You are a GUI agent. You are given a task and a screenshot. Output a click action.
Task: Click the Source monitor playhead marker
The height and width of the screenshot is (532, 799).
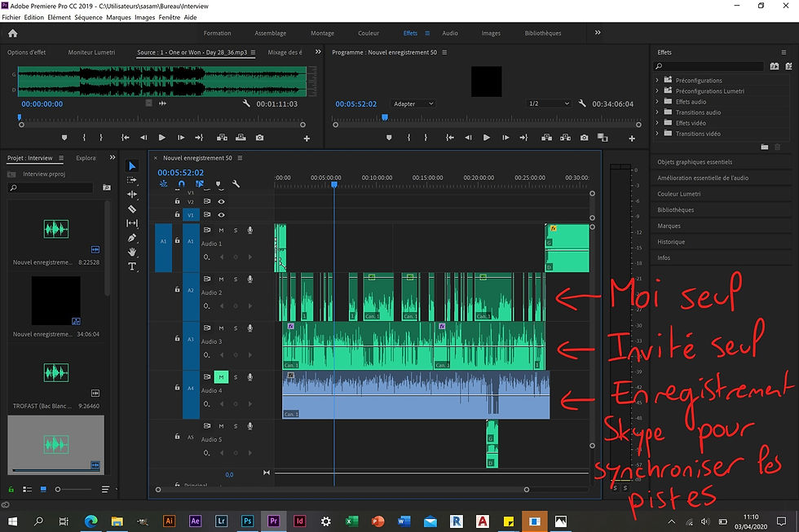click(x=20, y=117)
